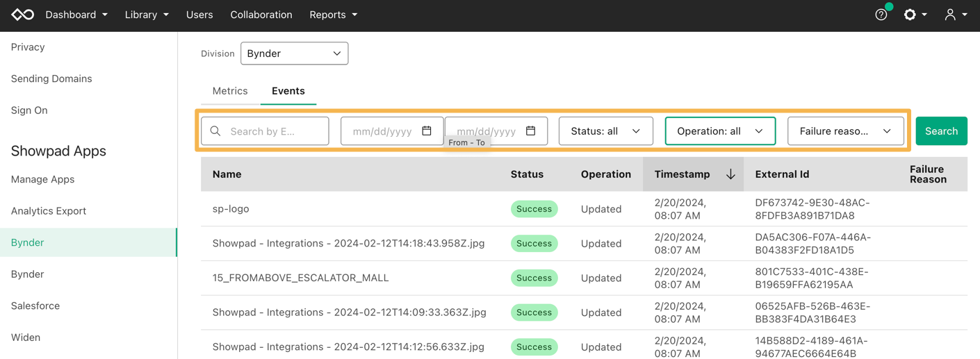Screen dimensions: 980x359
Task: Select the sp-logo row name
Action: pos(231,209)
